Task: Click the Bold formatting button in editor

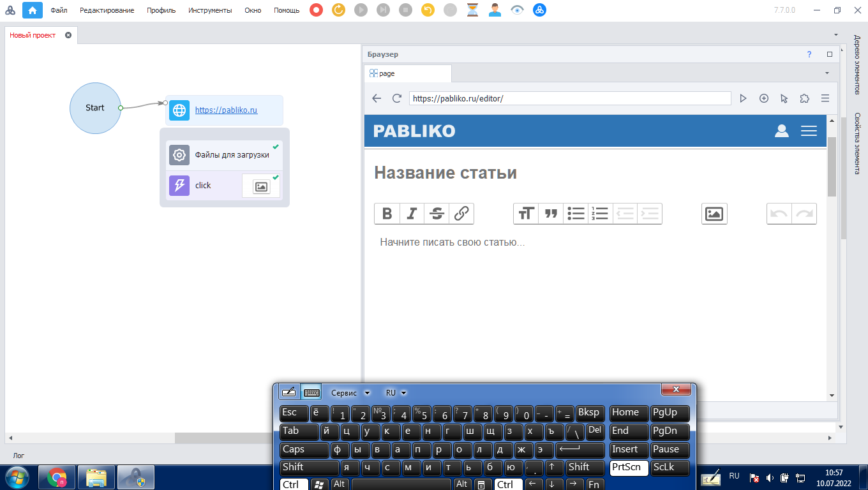Action: [x=387, y=214]
